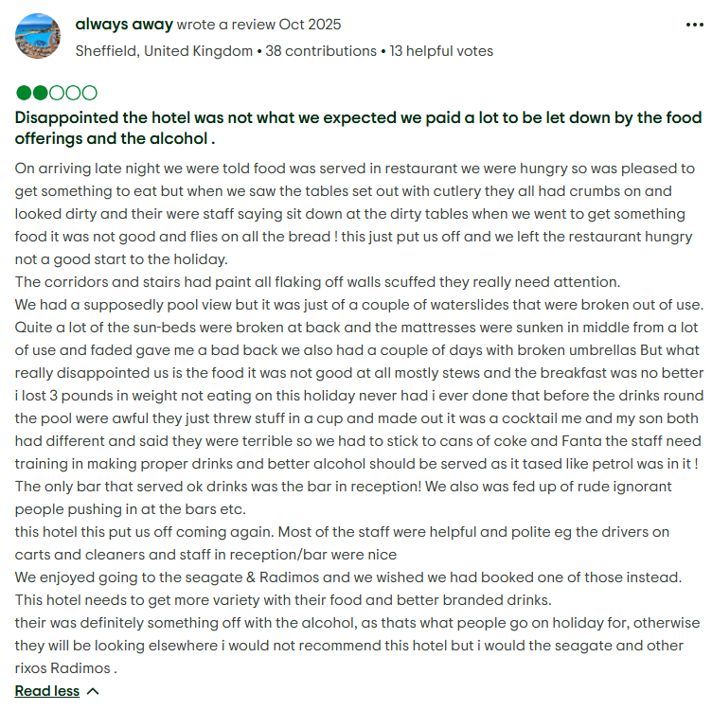This screenshot has height=728, width=712.
Task: Open the three-dot more options menu
Action: pyautogui.click(x=694, y=25)
